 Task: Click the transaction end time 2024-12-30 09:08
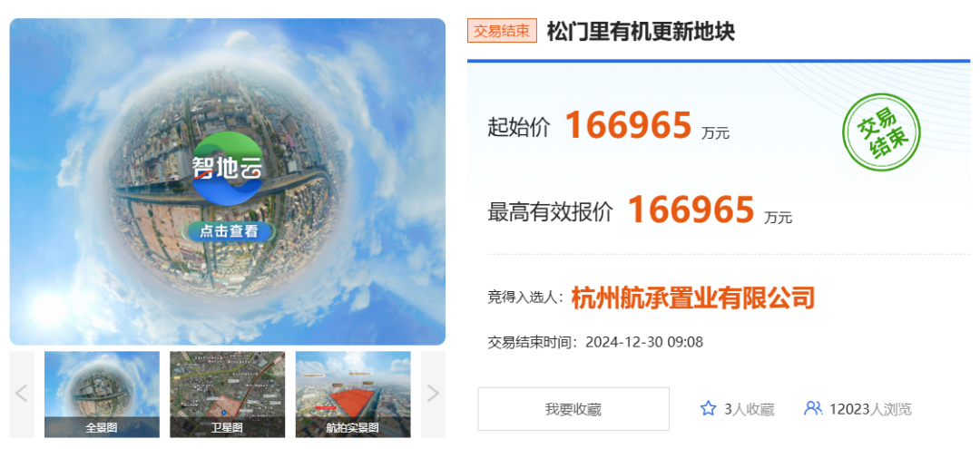pyautogui.click(x=644, y=342)
